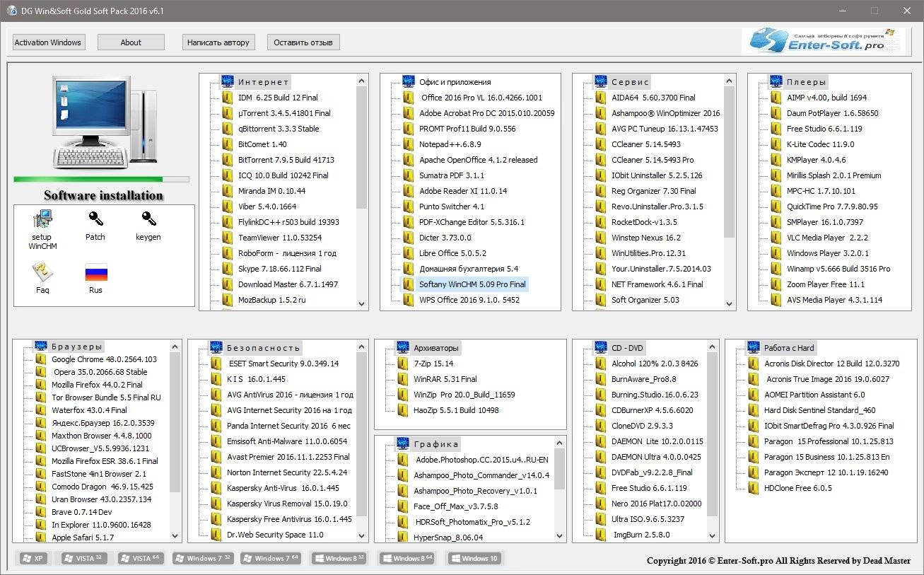Click the VISTA 32 badge
This screenshot has height=575, width=924.
tap(85, 558)
